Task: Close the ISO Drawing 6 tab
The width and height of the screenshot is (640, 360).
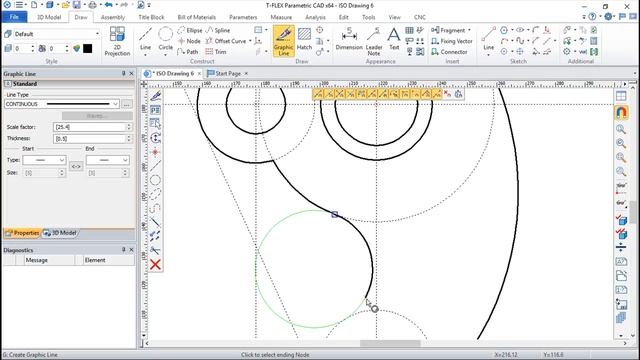Action: pos(199,73)
